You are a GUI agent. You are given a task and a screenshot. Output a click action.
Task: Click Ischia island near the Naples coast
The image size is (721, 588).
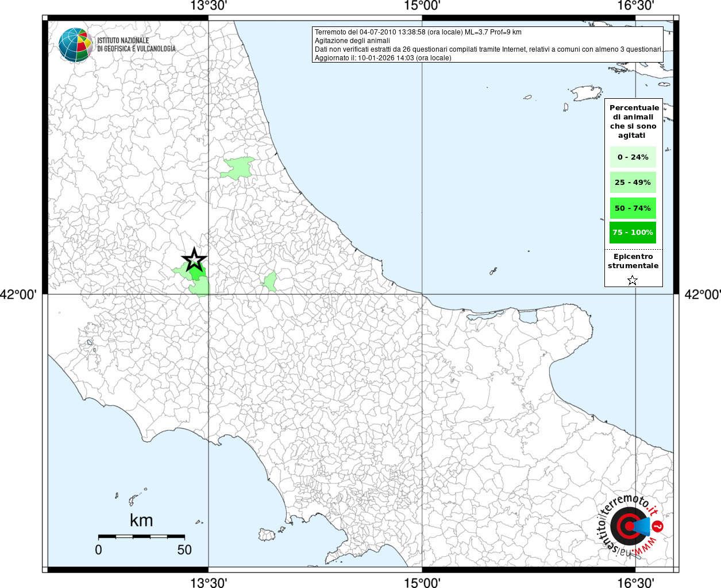tap(267, 535)
